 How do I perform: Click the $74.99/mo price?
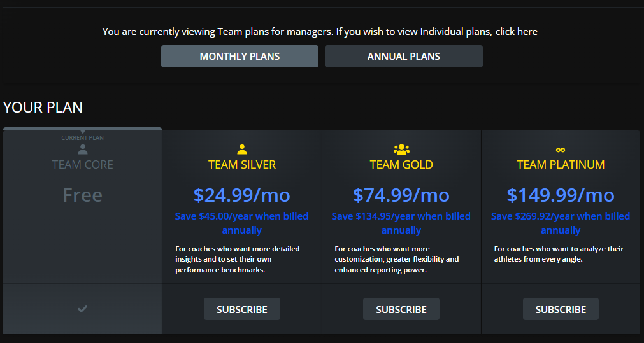coord(401,195)
